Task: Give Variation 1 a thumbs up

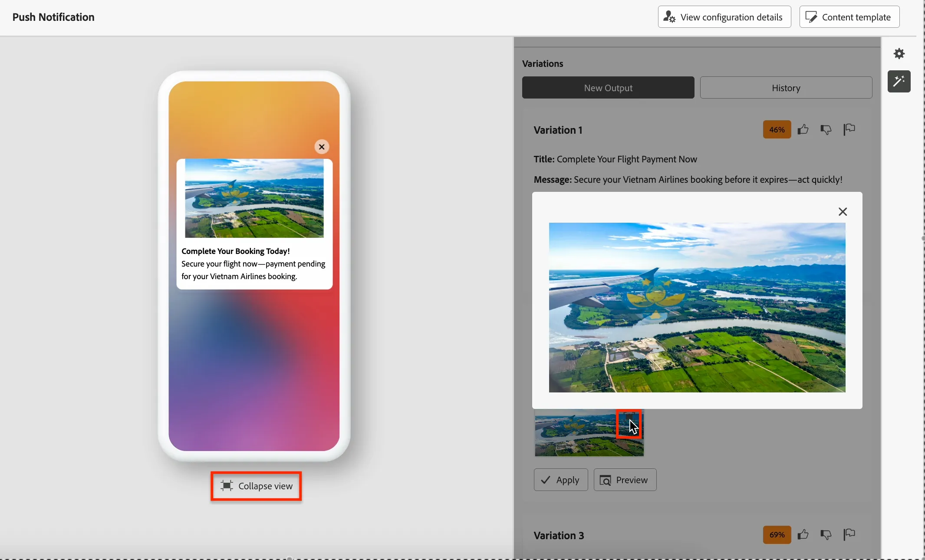Action: (x=803, y=129)
